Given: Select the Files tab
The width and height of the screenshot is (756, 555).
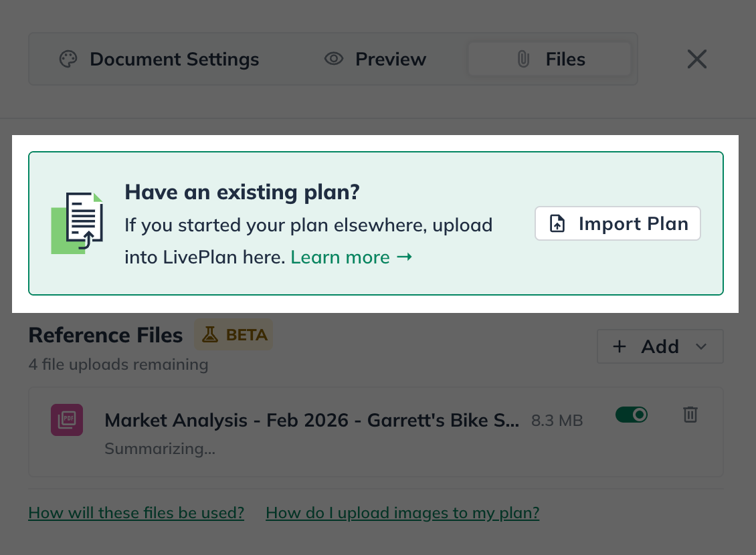Looking at the screenshot, I should click(x=550, y=60).
